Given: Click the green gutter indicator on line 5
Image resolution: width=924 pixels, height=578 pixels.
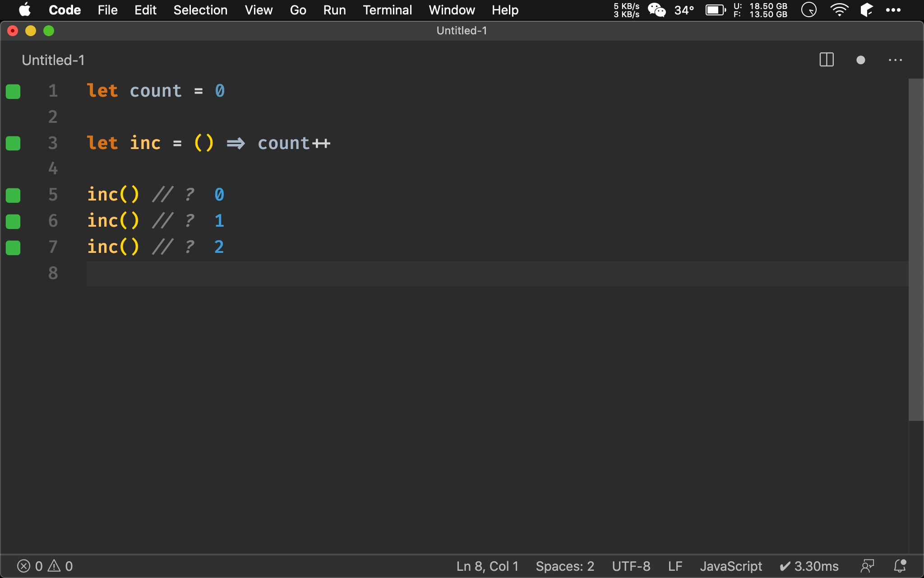Looking at the screenshot, I should [x=13, y=195].
